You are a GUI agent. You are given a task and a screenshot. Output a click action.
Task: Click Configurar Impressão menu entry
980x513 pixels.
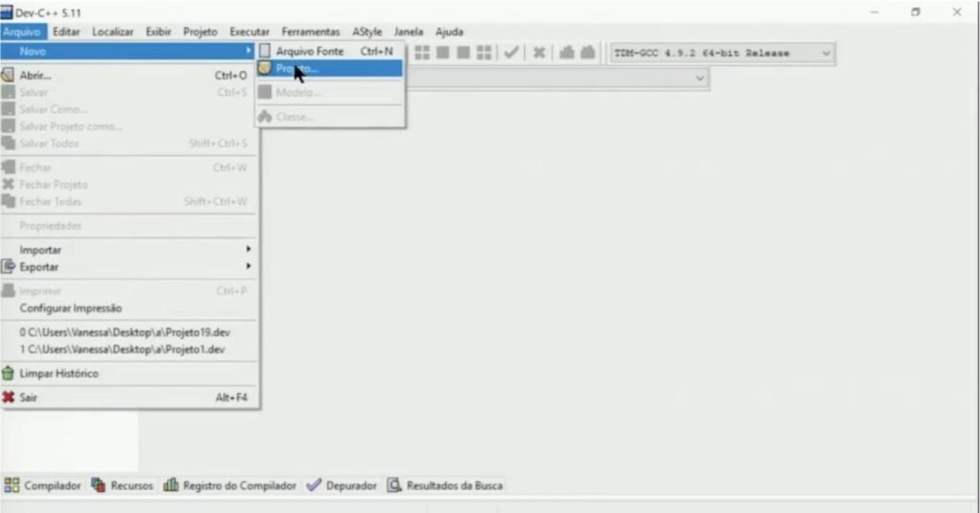(x=71, y=308)
